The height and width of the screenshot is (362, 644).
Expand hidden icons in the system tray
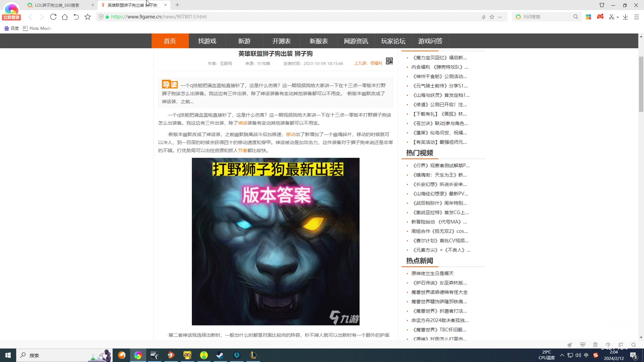[562, 355]
